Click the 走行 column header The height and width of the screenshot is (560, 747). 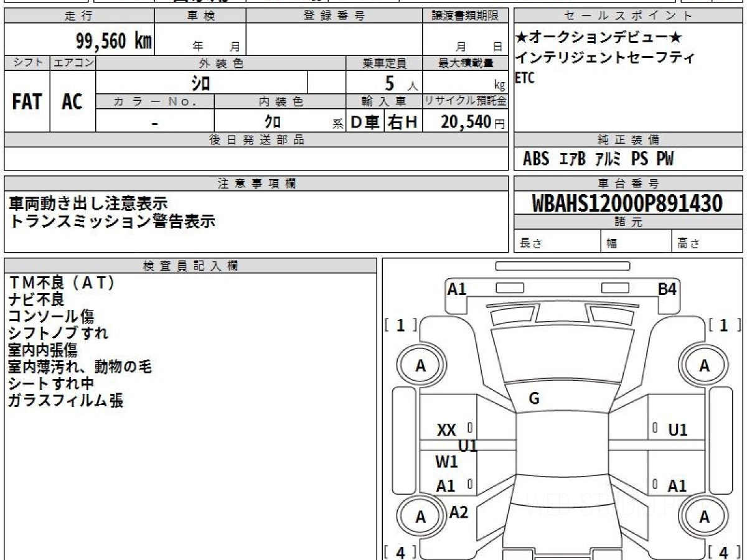[x=79, y=16]
